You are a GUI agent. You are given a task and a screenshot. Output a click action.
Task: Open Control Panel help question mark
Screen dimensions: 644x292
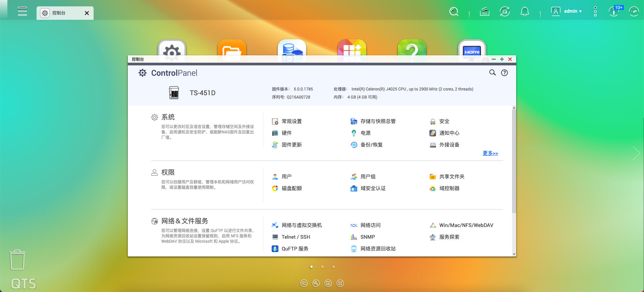click(x=504, y=73)
